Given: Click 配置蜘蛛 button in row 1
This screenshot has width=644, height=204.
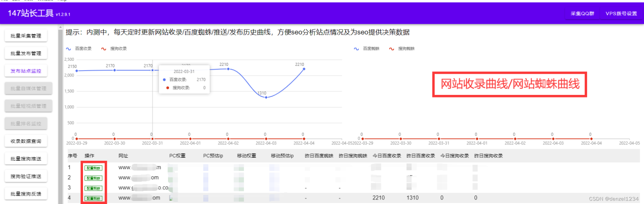Looking at the screenshot, I should [x=93, y=167].
